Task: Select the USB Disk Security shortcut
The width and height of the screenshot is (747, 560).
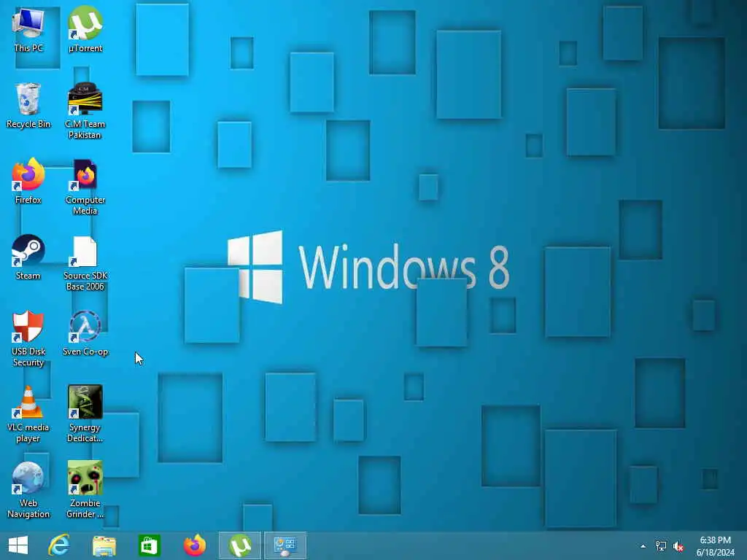Action: tap(28, 338)
